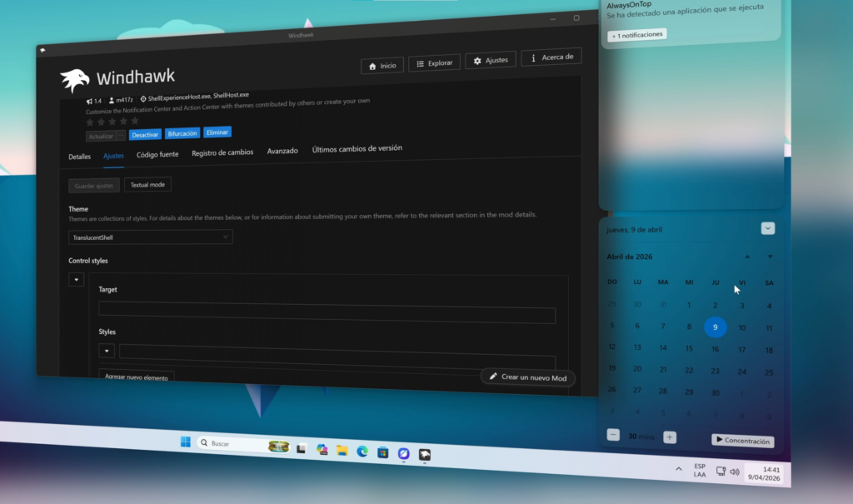Select day 22 in the calendar
853x504 pixels.
[x=689, y=370]
